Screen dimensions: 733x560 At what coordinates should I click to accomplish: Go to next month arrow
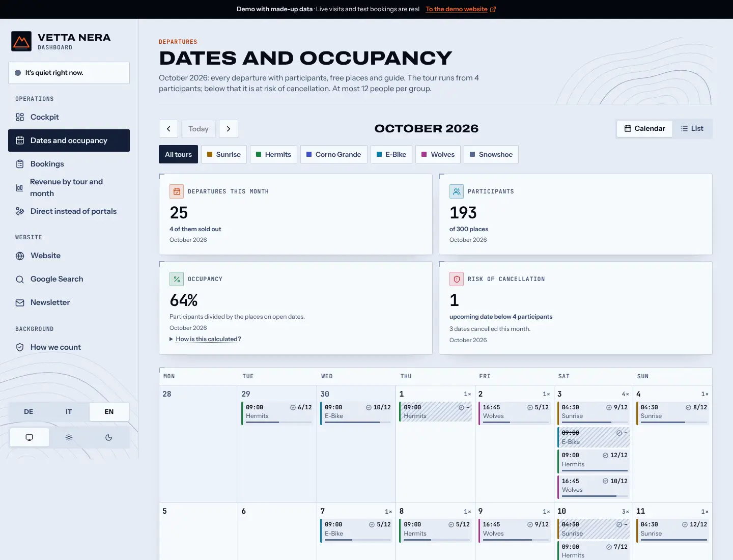coord(229,129)
